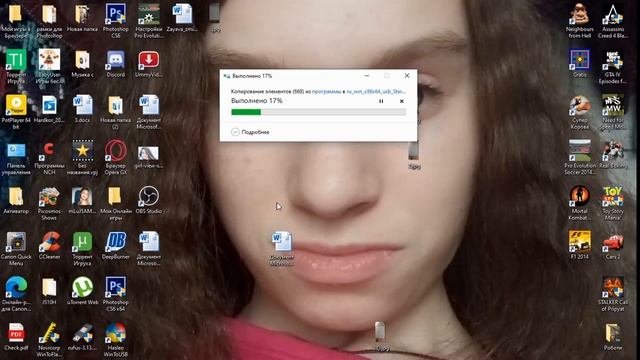
Task: Cancel the copy with the small X button
Action: [402, 101]
